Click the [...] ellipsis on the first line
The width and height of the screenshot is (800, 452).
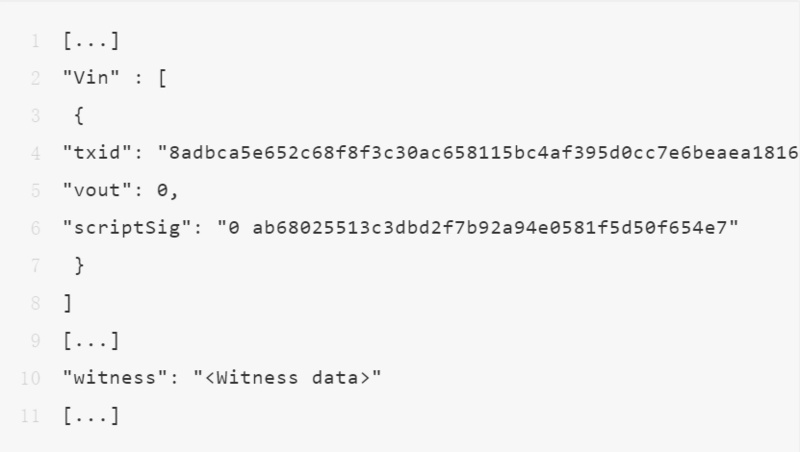tap(90, 40)
